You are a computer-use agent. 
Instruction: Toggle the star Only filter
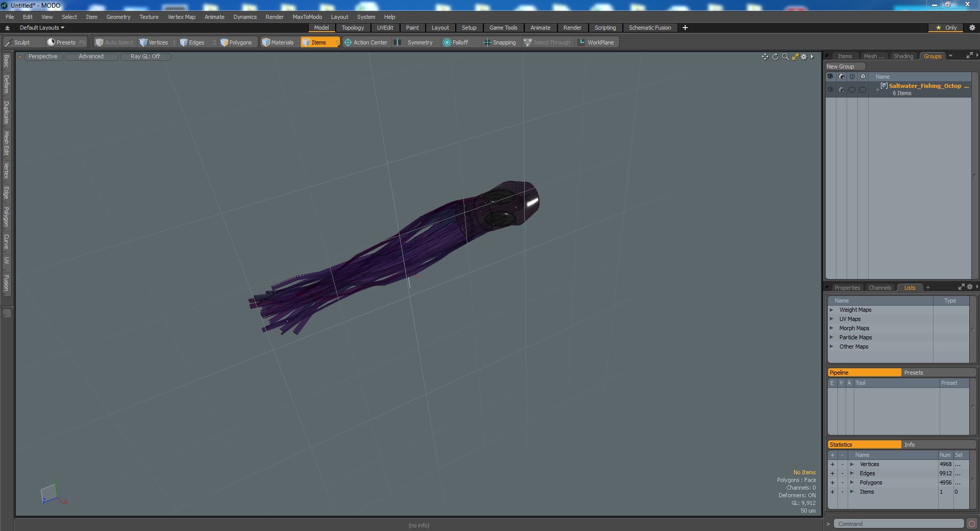click(x=946, y=28)
